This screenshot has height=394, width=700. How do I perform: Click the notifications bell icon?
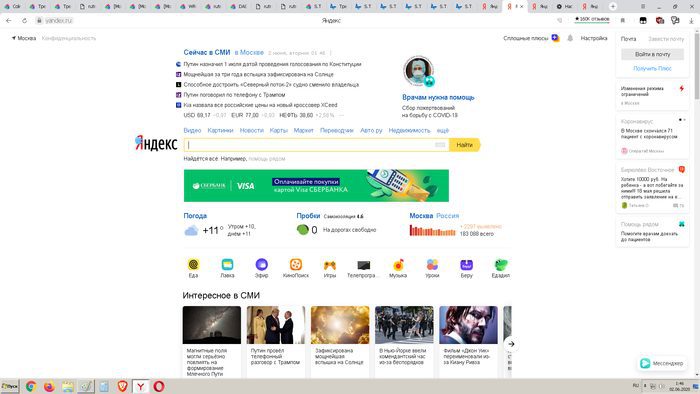pyautogui.click(x=570, y=38)
